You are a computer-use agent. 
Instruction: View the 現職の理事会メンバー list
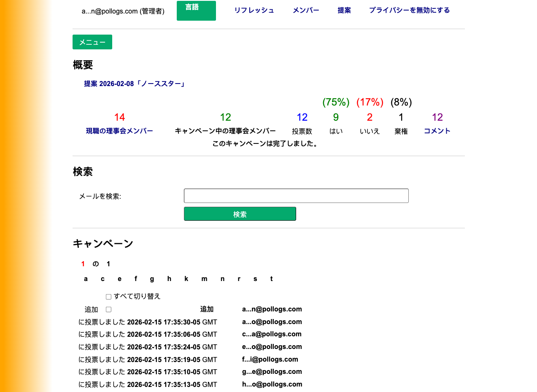pyautogui.click(x=119, y=131)
